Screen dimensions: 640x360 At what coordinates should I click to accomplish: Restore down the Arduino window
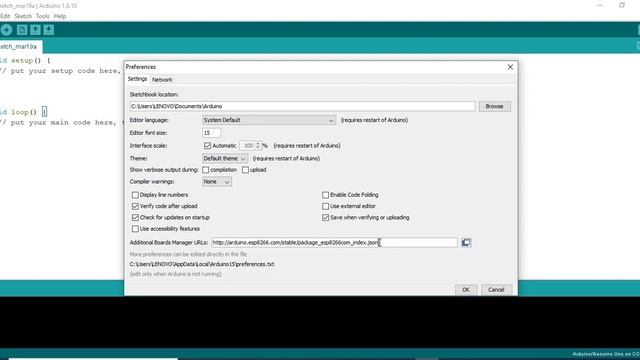[622, 5]
